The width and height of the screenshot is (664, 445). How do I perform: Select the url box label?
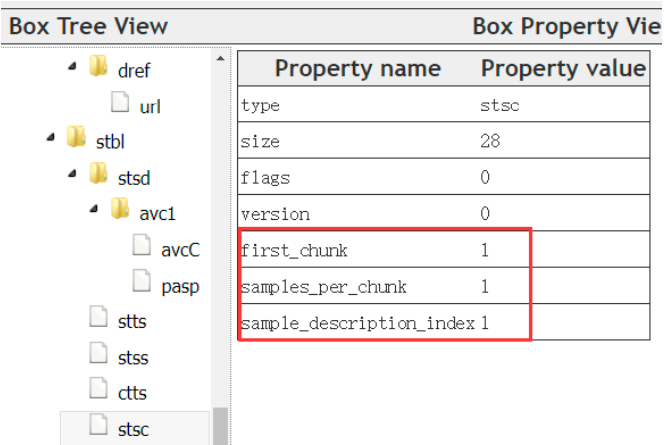[x=150, y=107]
